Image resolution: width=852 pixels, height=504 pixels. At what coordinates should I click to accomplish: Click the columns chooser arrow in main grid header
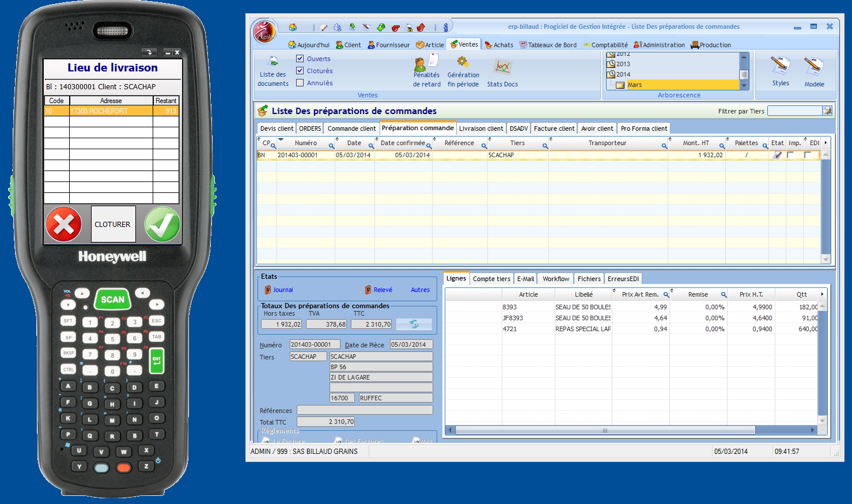point(826,142)
